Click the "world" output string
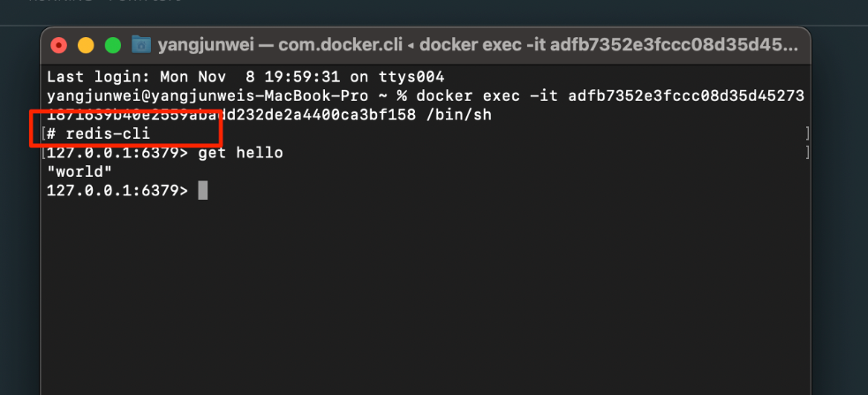868x395 pixels. pos(79,171)
